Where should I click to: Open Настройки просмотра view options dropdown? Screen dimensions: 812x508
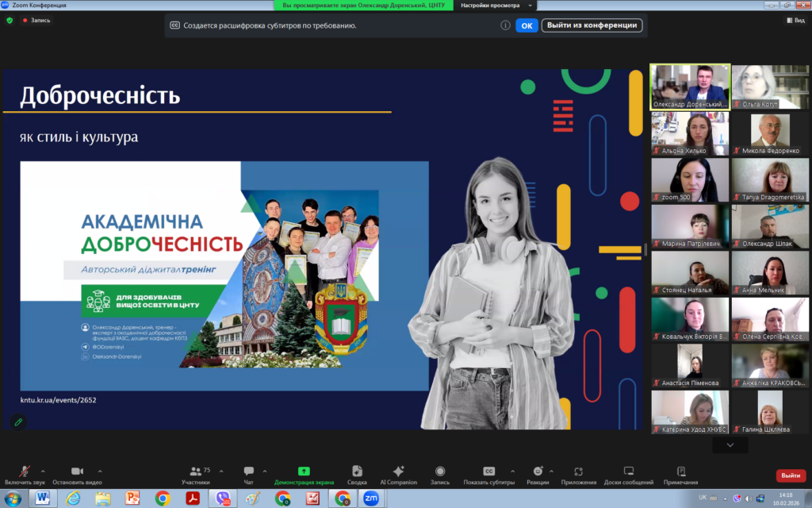point(495,6)
